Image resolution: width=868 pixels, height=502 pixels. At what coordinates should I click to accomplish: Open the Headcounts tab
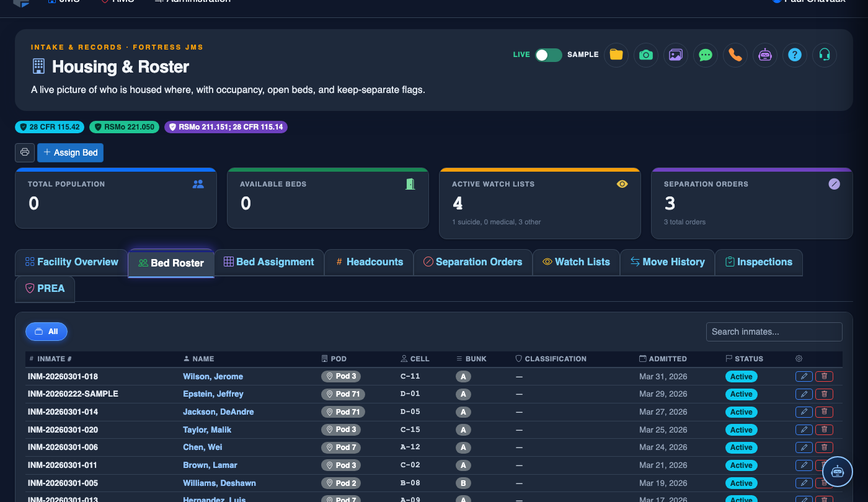(369, 262)
